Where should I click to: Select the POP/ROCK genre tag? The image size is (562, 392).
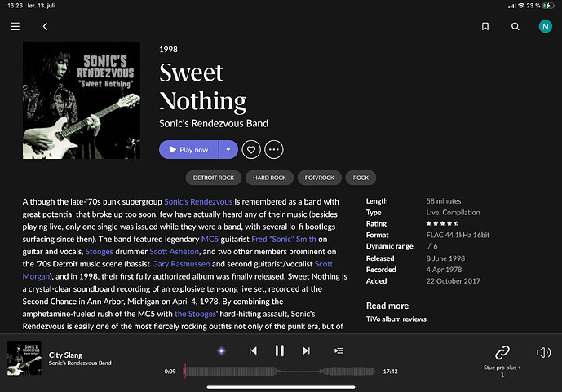320,178
